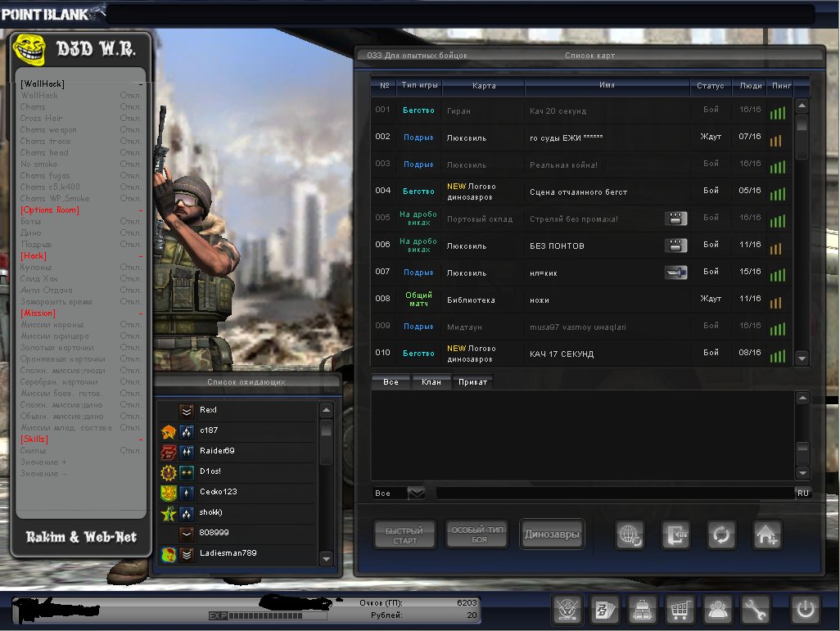This screenshot has height=631, width=840.
Task: Click the refresh room list icon
Action: (721, 534)
